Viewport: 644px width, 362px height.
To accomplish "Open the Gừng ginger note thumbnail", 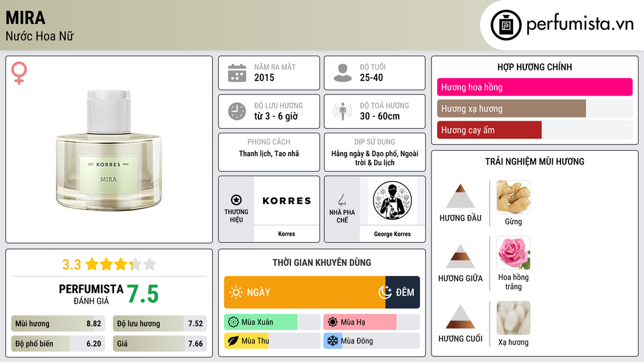I will click(x=513, y=197).
